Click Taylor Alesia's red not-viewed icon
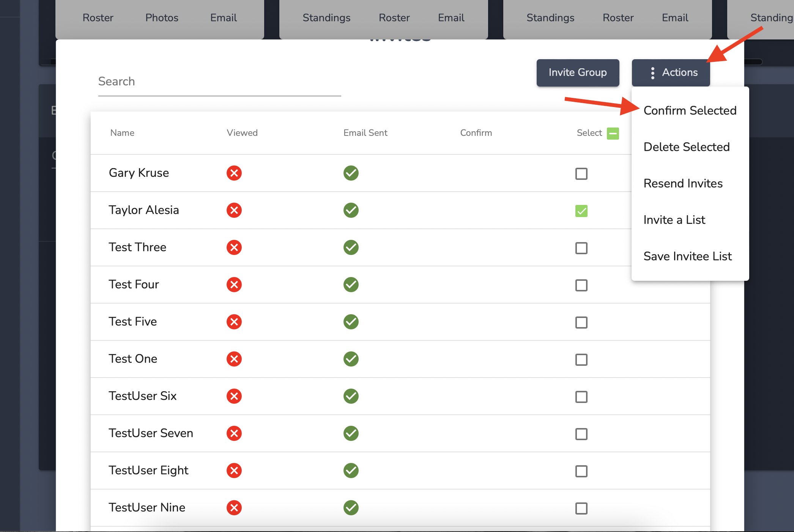 point(234,210)
